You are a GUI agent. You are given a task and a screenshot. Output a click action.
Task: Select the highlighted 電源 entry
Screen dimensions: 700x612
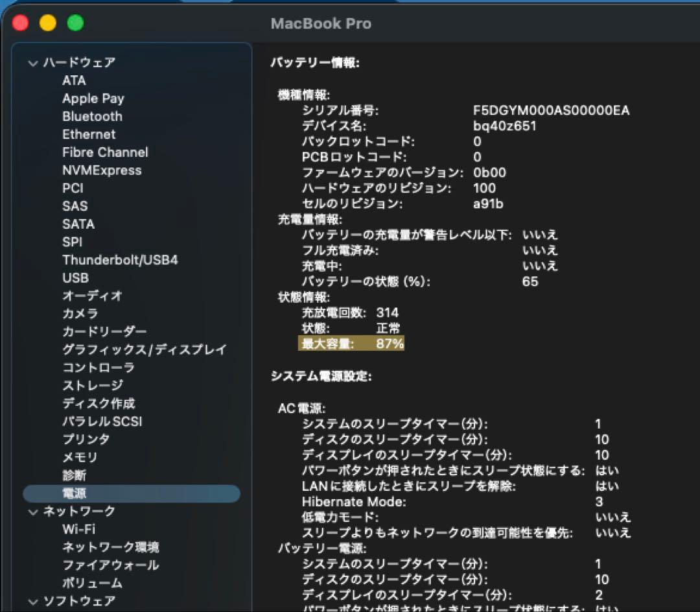point(131,493)
